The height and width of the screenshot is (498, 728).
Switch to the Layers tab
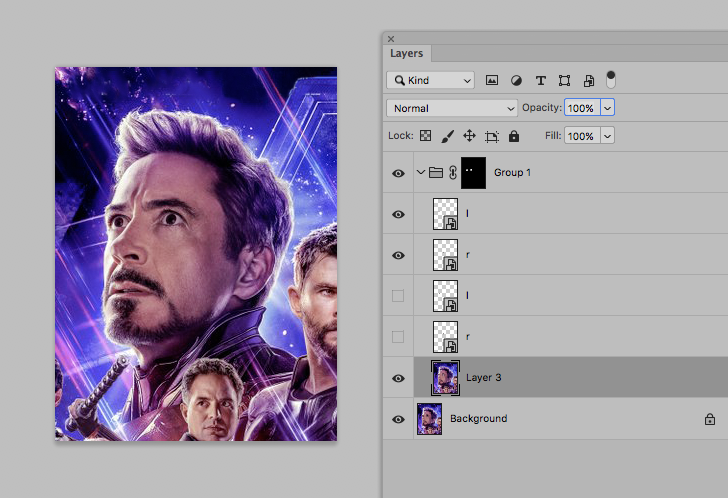(x=407, y=53)
